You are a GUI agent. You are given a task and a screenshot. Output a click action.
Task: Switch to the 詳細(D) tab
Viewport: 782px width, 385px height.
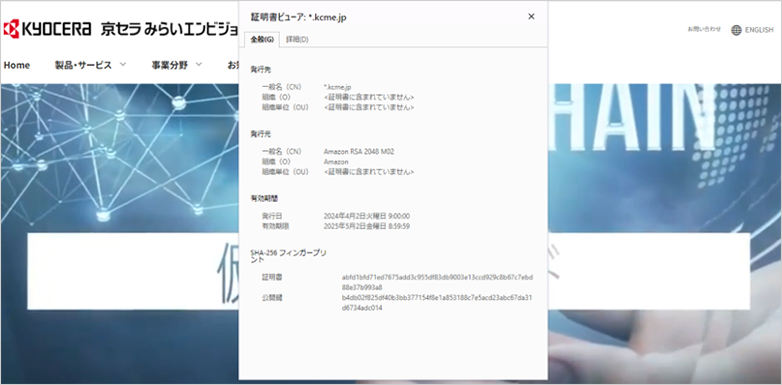pyautogui.click(x=297, y=39)
